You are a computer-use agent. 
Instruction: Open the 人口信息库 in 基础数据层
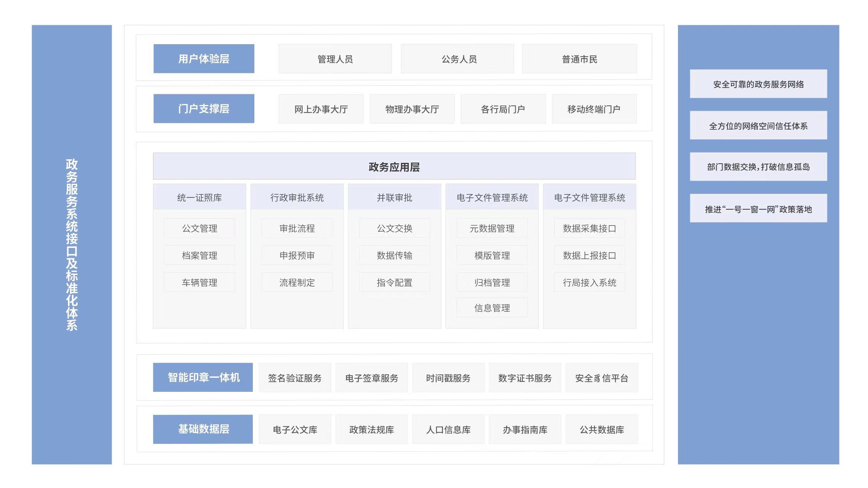pyautogui.click(x=448, y=429)
